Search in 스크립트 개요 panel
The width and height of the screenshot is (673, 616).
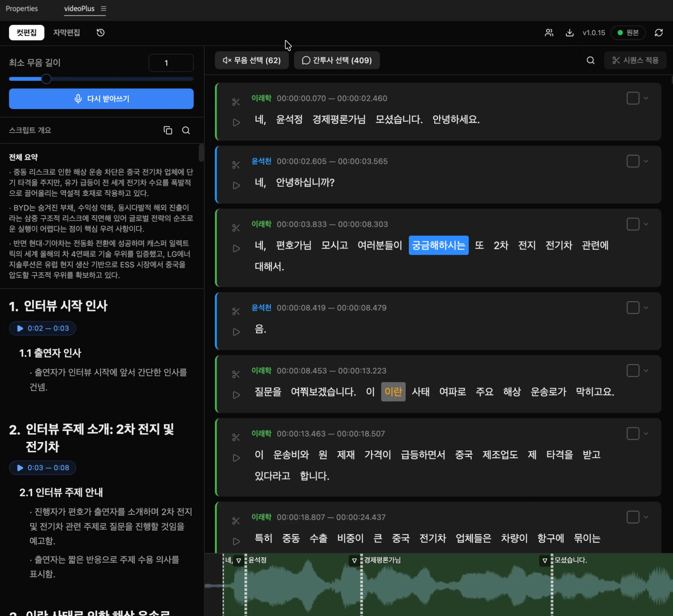[186, 130]
